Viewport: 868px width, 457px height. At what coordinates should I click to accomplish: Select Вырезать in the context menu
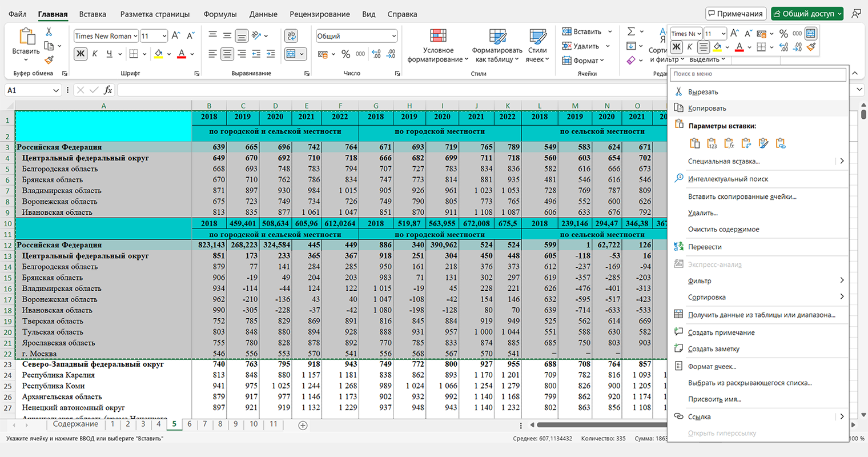pyautogui.click(x=757, y=91)
